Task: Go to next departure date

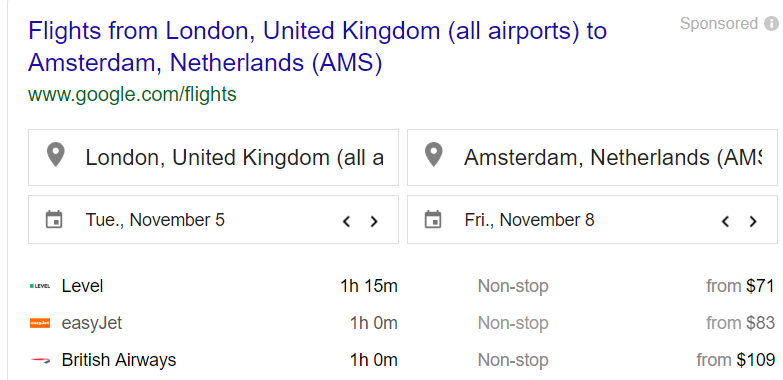Action: tap(374, 221)
